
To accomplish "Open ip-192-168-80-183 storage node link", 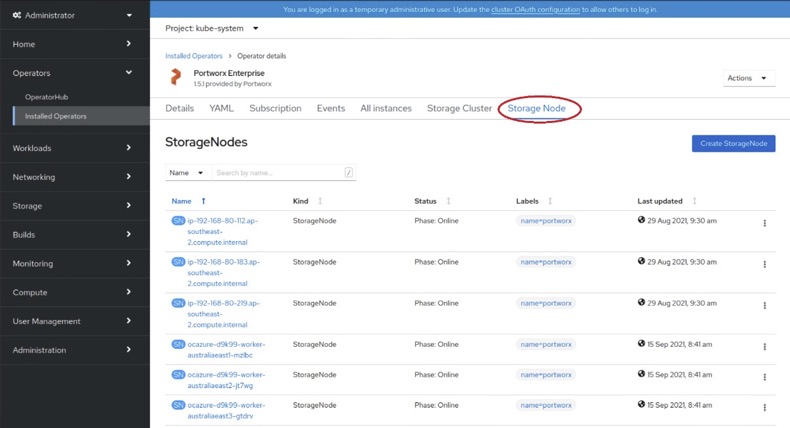I will (x=223, y=273).
